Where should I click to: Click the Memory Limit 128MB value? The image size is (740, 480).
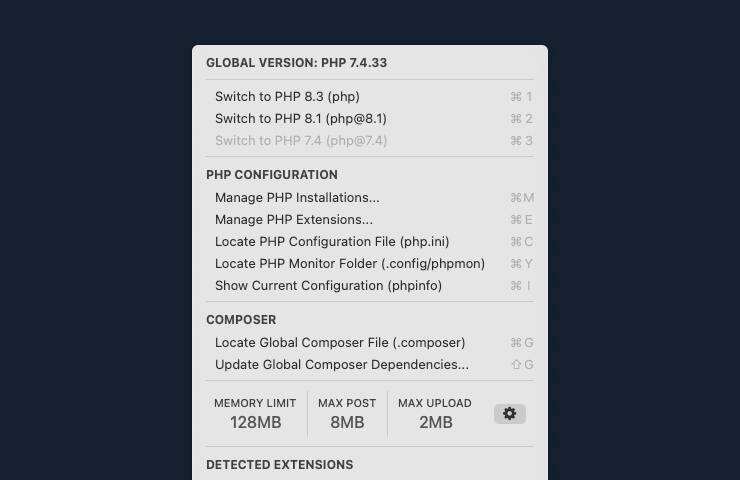click(x=255, y=422)
